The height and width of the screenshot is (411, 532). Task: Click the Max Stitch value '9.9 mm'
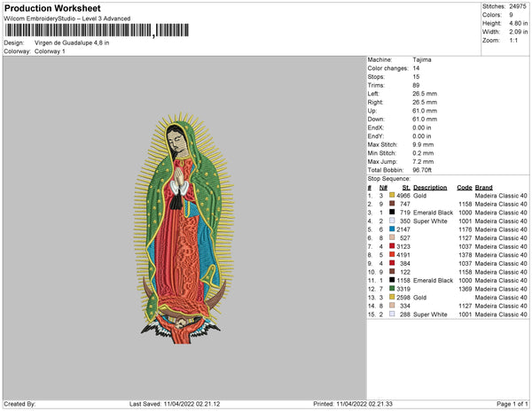[423, 144]
